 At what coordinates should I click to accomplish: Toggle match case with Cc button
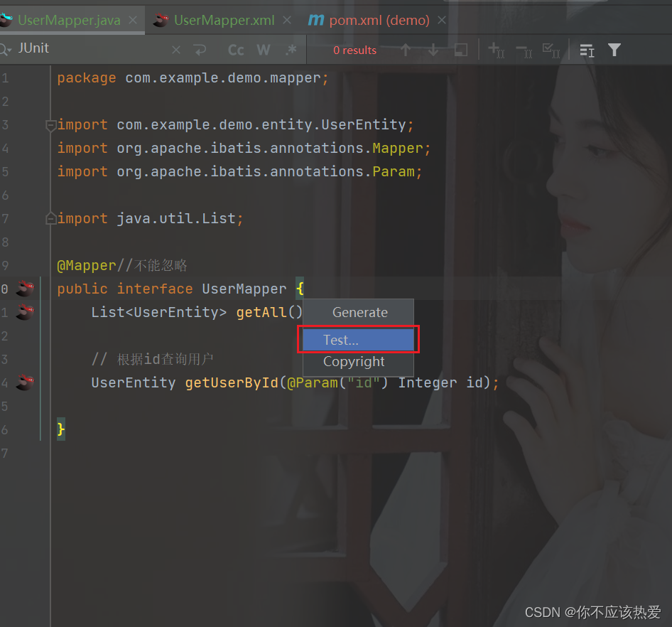tap(235, 50)
